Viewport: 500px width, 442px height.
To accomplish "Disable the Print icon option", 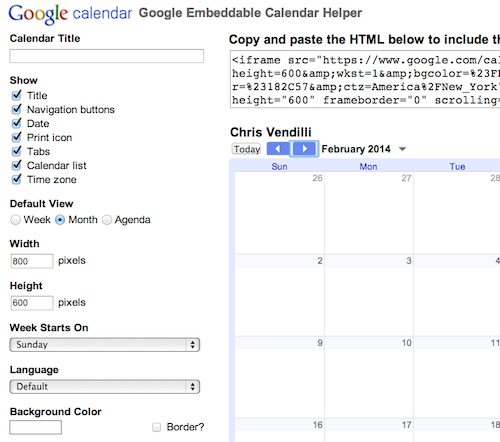I will pyautogui.click(x=16, y=137).
